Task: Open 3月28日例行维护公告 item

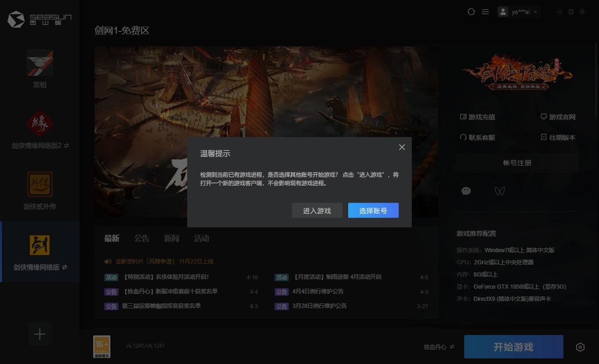Action: coord(319,306)
